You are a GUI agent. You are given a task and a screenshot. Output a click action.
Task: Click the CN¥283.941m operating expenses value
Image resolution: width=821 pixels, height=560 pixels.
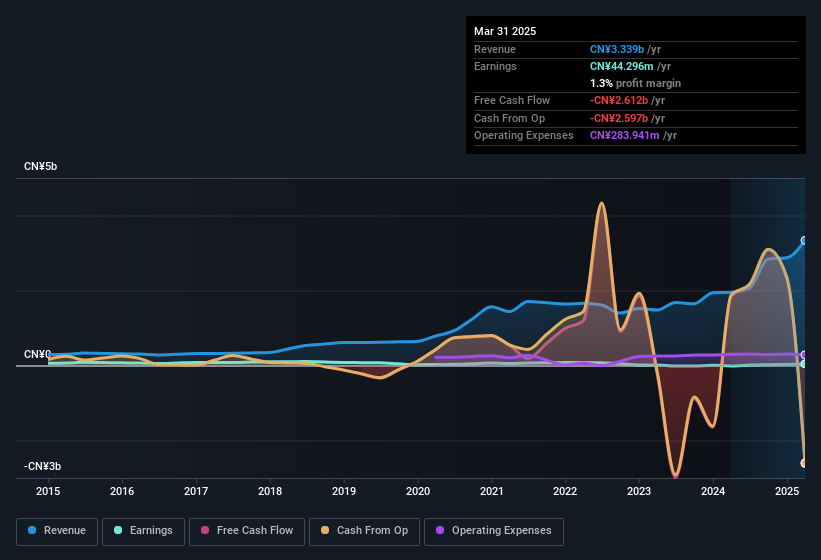pos(625,136)
